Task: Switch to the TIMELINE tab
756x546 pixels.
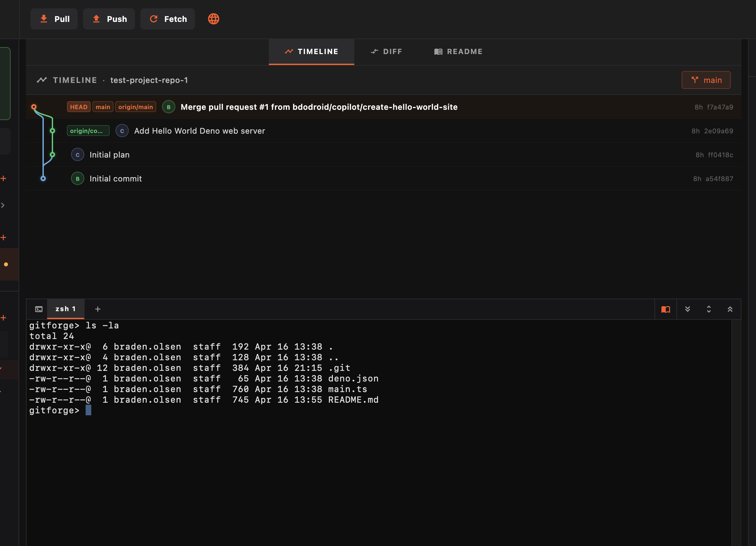Action: [311, 52]
